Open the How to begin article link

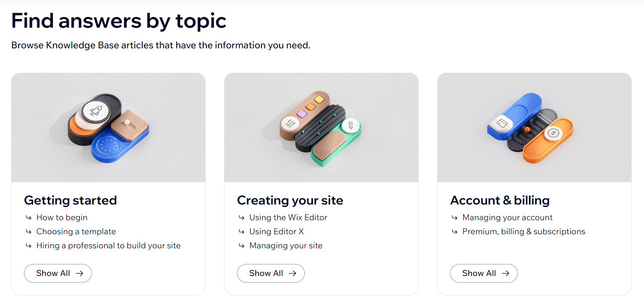62,217
